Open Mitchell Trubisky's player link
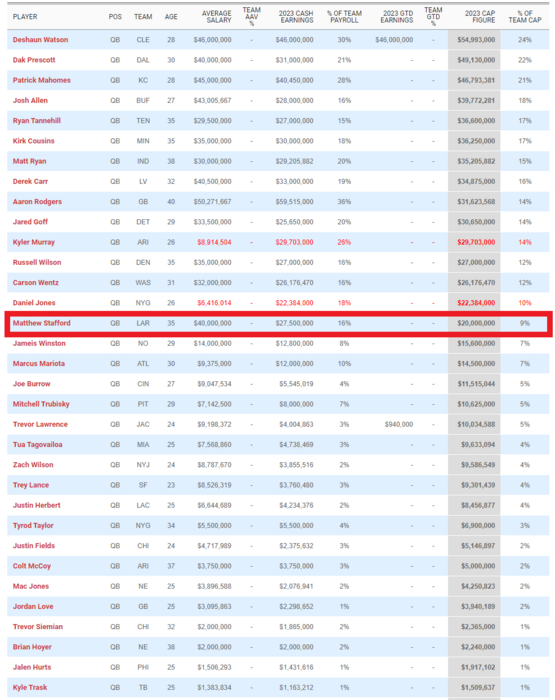Screen dimensions: 555x700 click(41, 404)
